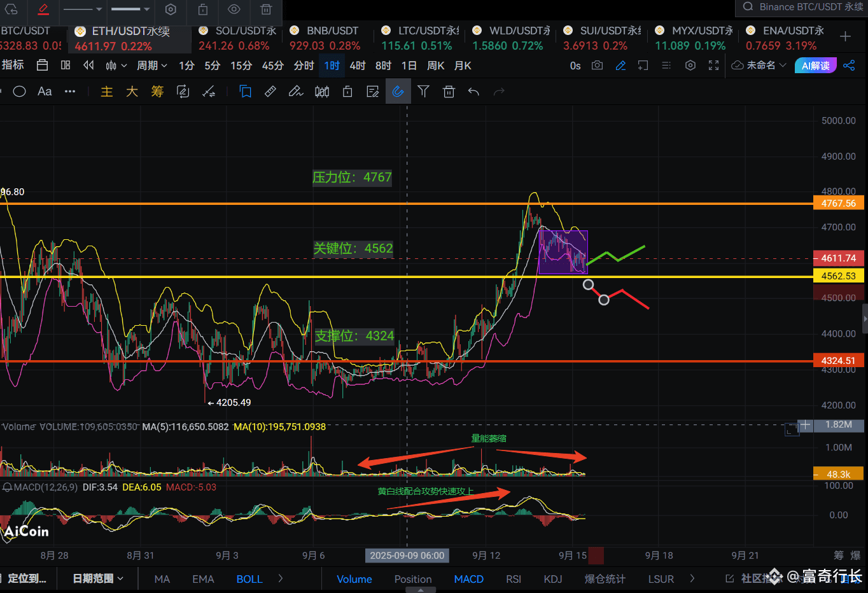Undo the last drawing action
The image size is (868, 593).
[x=473, y=92]
